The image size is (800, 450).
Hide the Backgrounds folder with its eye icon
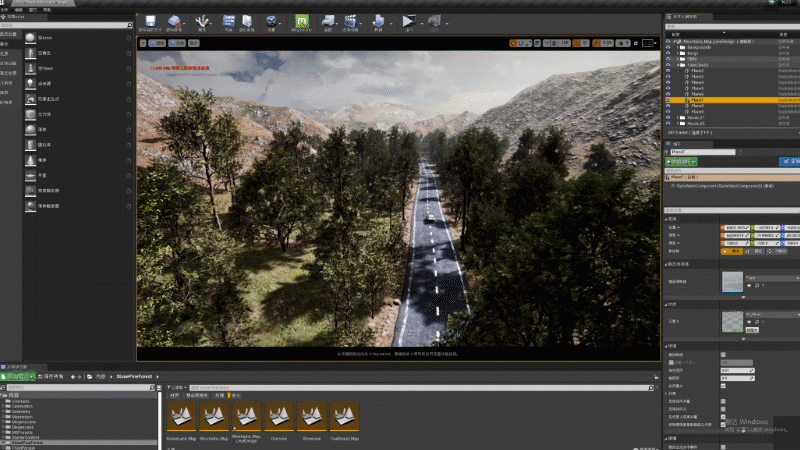click(x=668, y=47)
